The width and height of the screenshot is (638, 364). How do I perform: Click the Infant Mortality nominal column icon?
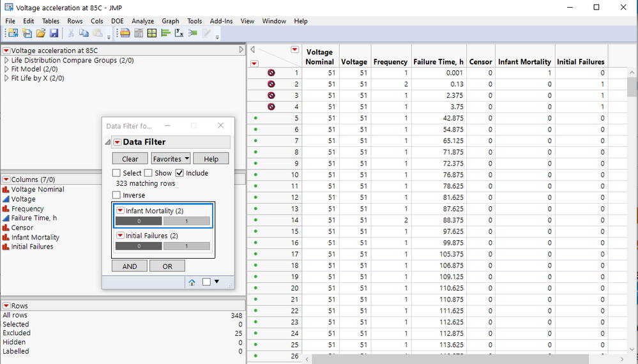tap(6, 237)
